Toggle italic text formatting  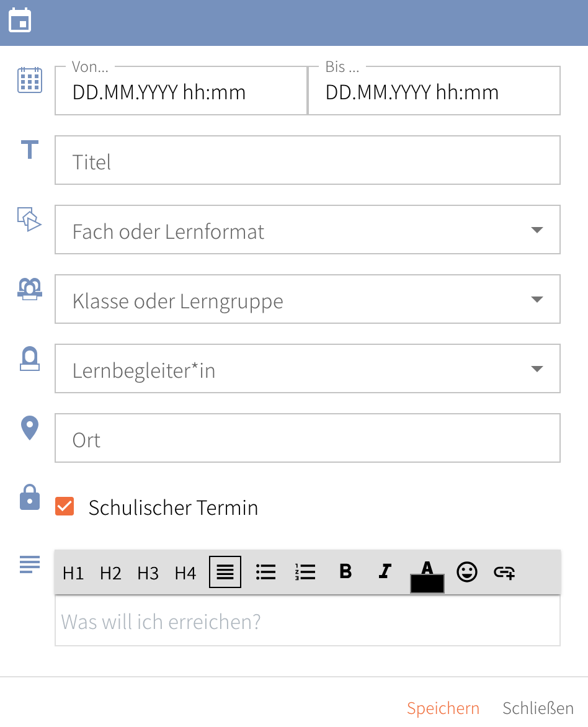click(x=385, y=572)
